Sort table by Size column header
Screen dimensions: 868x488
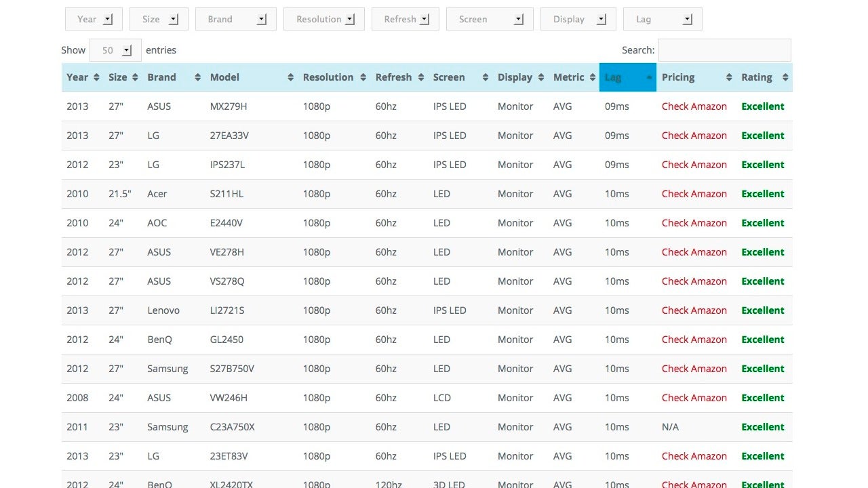pyautogui.click(x=123, y=77)
